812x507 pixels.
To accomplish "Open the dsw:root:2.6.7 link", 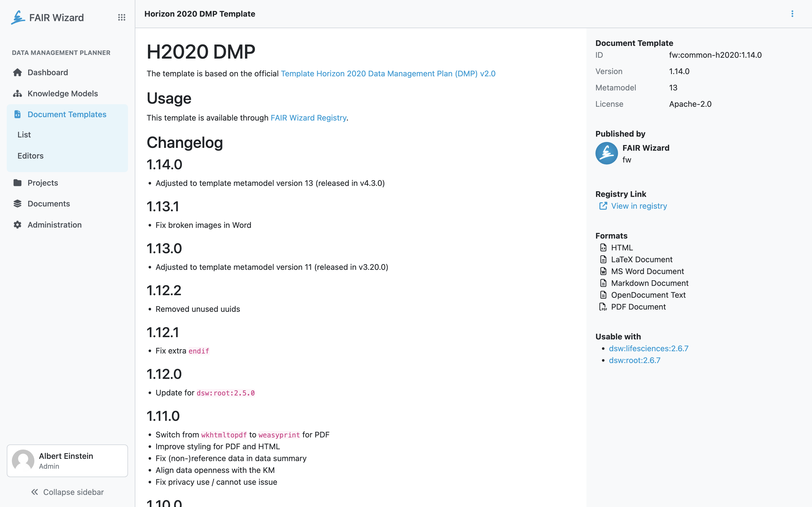I will coord(634,360).
